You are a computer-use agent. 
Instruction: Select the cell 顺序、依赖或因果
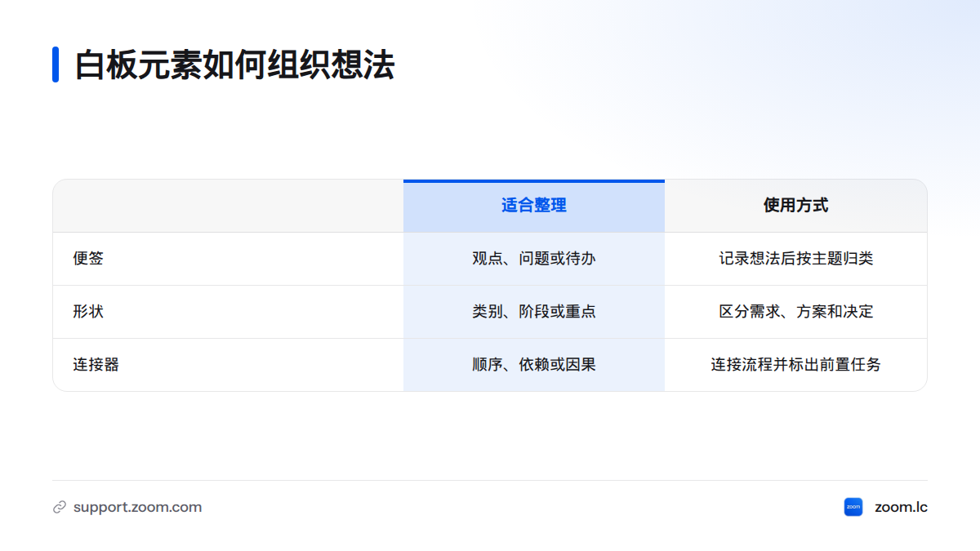click(534, 365)
